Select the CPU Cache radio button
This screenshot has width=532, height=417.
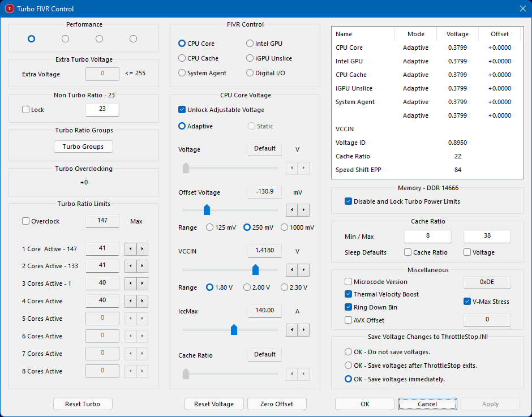[182, 58]
